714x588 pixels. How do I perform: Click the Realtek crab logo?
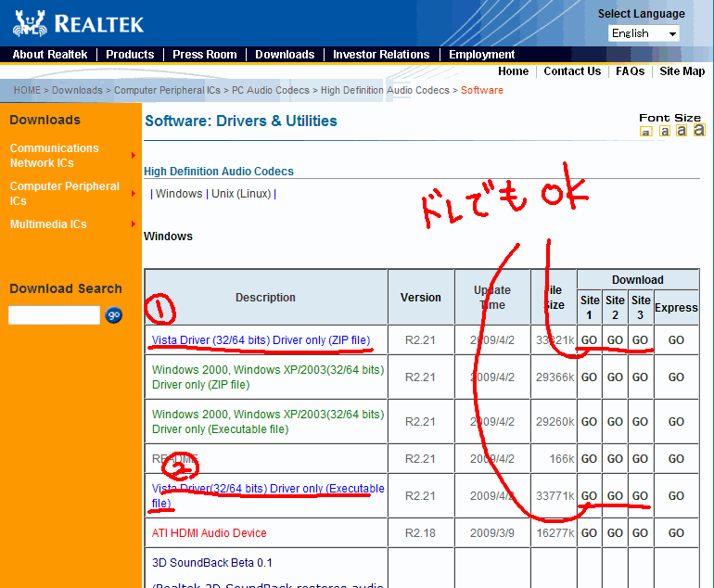point(30,23)
